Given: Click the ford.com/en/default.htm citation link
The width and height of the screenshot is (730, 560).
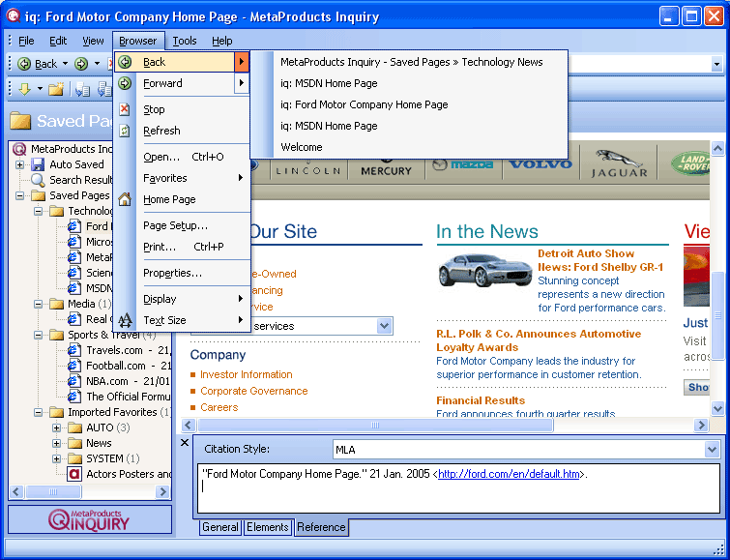Looking at the screenshot, I should tap(509, 474).
